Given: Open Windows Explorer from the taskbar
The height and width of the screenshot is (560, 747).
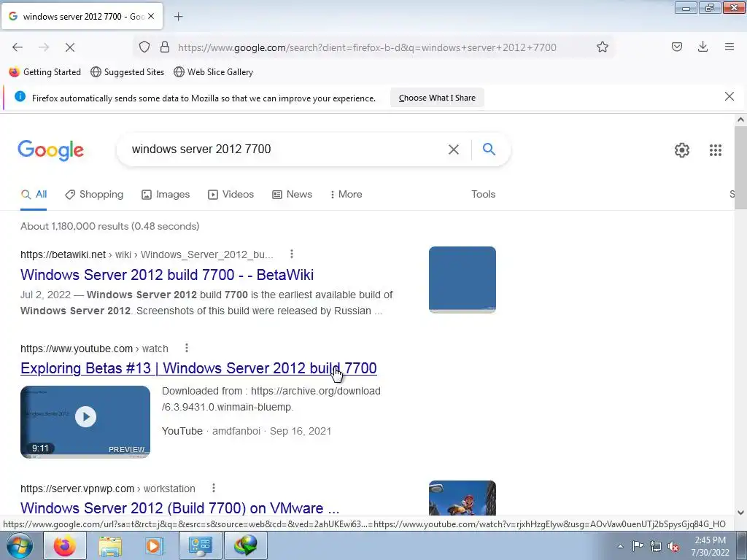Looking at the screenshot, I should [x=109, y=545].
